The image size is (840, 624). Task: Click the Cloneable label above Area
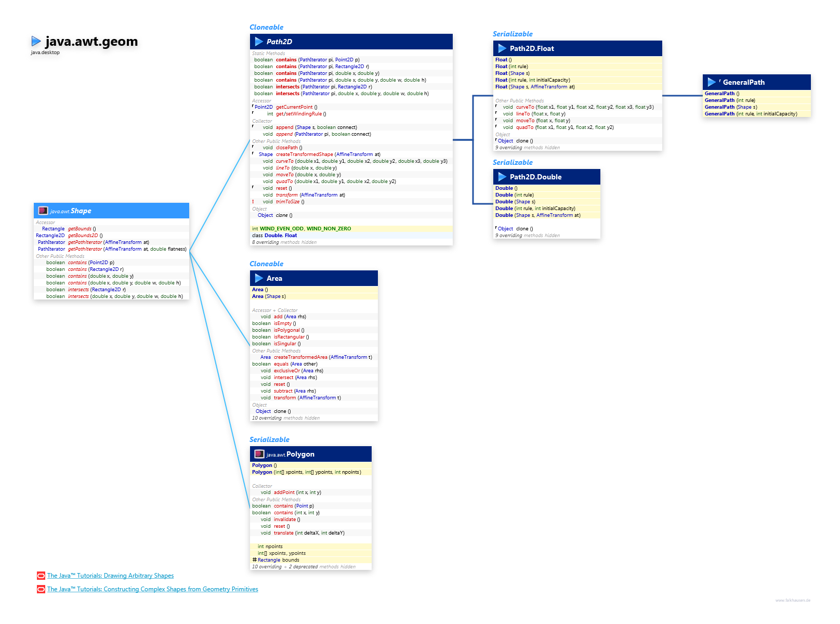point(266,264)
